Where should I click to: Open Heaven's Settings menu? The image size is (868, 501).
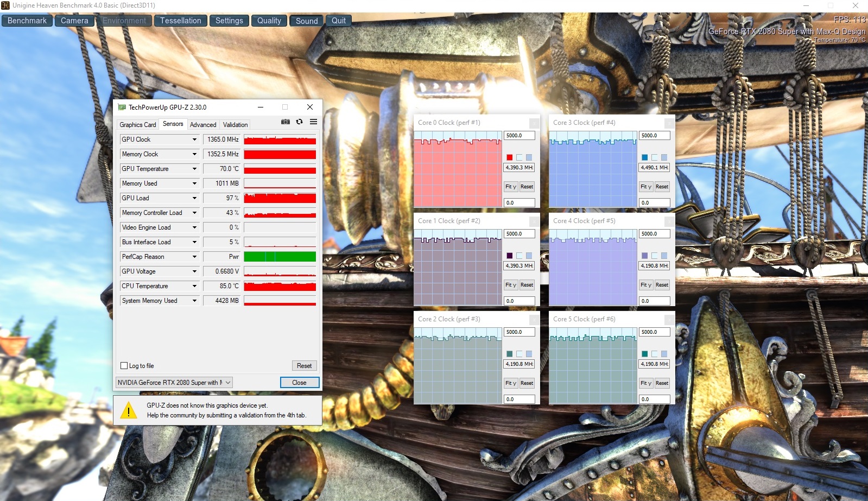pos(229,21)
